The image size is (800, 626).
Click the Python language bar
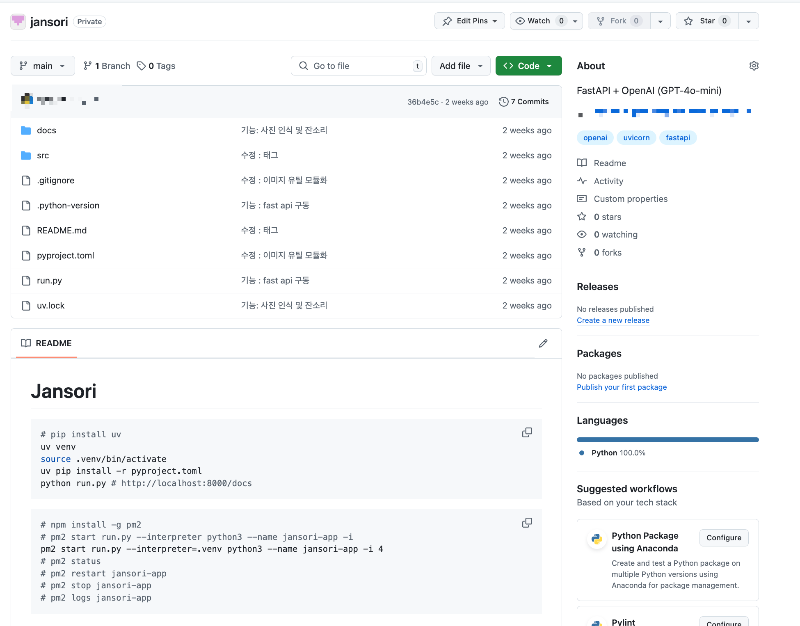coord(667,439)
